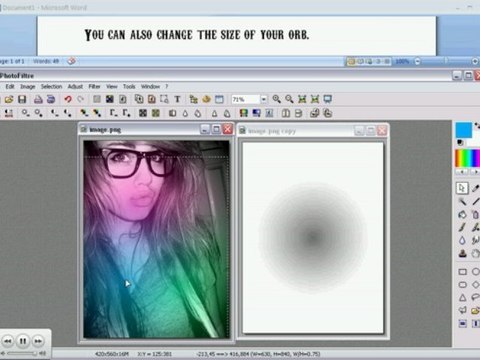Apply auto levels using first filter-bar icon
The image size is (480, 360).
coord(9,113)
